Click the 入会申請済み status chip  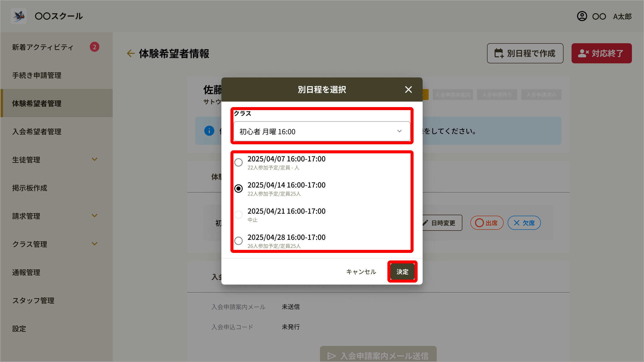[x=541, y=95]
